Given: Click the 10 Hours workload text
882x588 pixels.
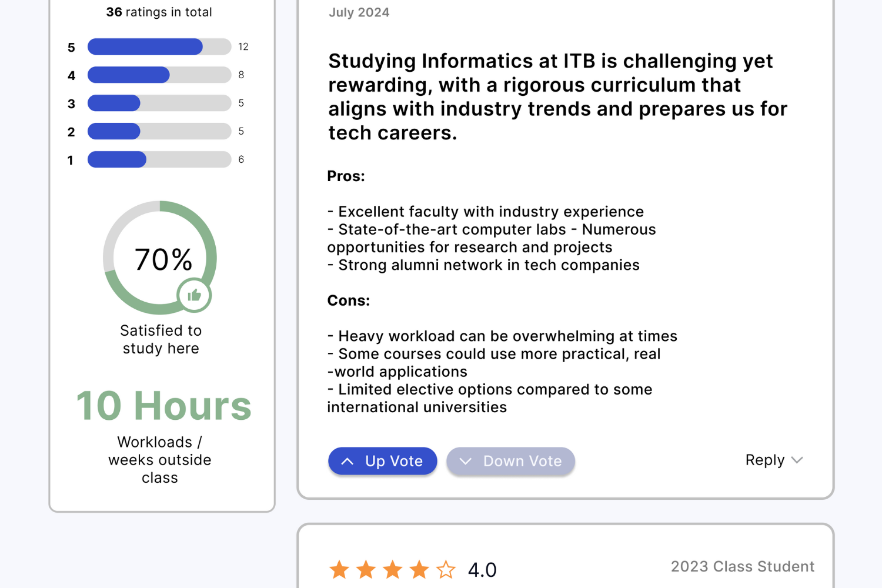Looking at the screenshot, I should tap(163, 406).
